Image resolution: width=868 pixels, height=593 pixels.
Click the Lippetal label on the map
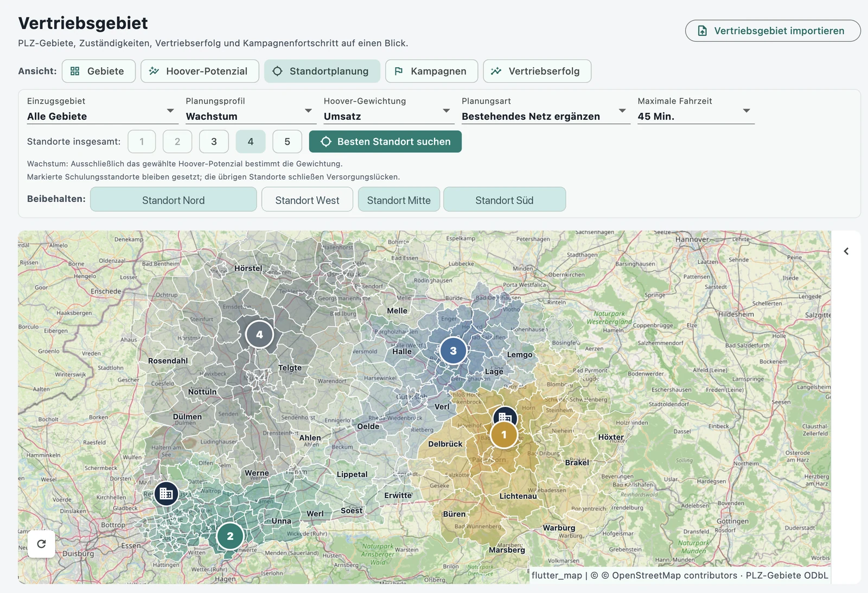(352, 474)
